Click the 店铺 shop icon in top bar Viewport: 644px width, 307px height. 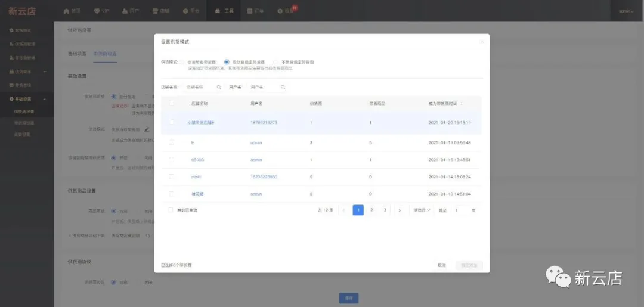(155, 11)
